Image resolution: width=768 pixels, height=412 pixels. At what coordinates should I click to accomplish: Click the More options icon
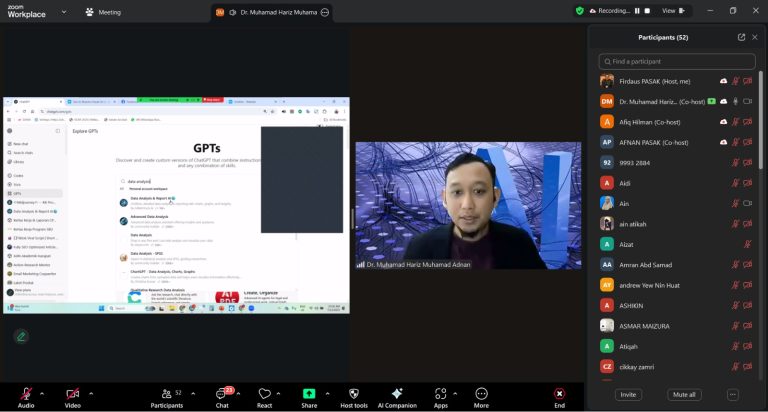482,394
